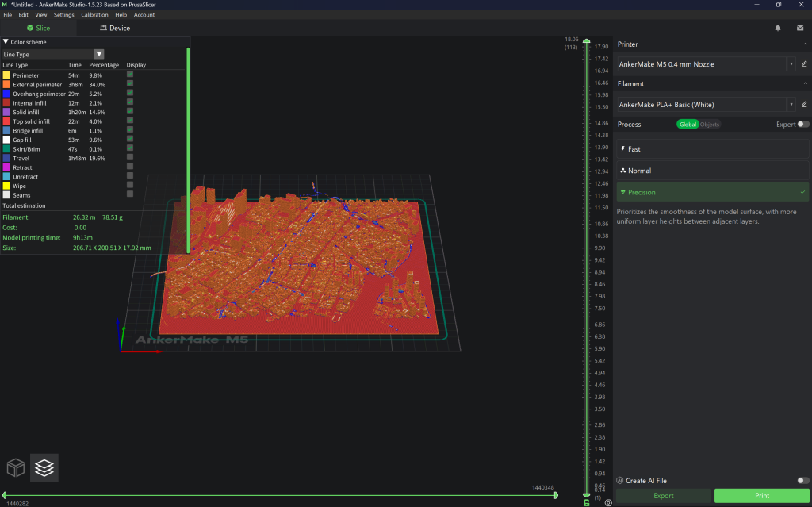Switch to the Device tab

114,28
